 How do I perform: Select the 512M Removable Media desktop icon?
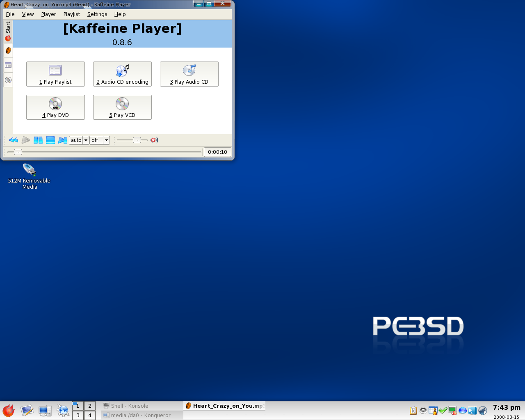point(29,176)
